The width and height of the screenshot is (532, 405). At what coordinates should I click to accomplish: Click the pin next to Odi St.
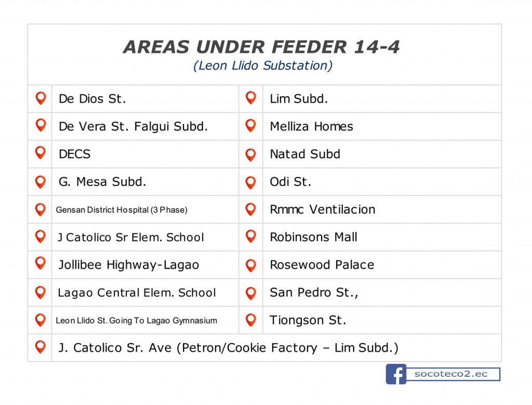pos(251,182)
